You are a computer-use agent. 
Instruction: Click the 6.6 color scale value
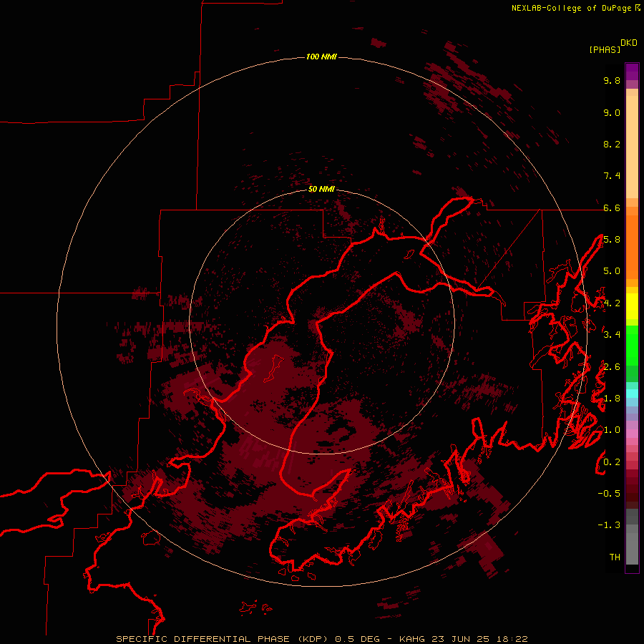coord(612,208)
